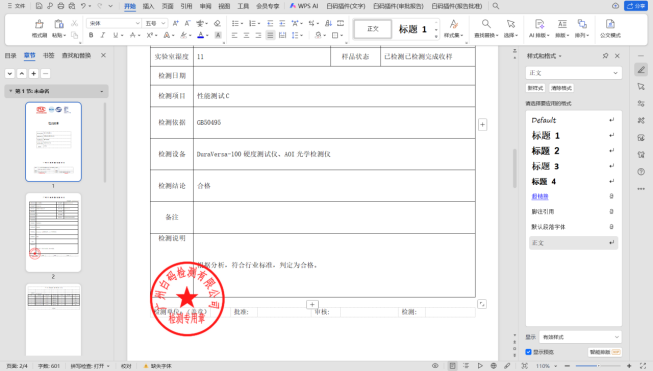Center align the paragraph
653x371 pixels.
tap(246, 35)
